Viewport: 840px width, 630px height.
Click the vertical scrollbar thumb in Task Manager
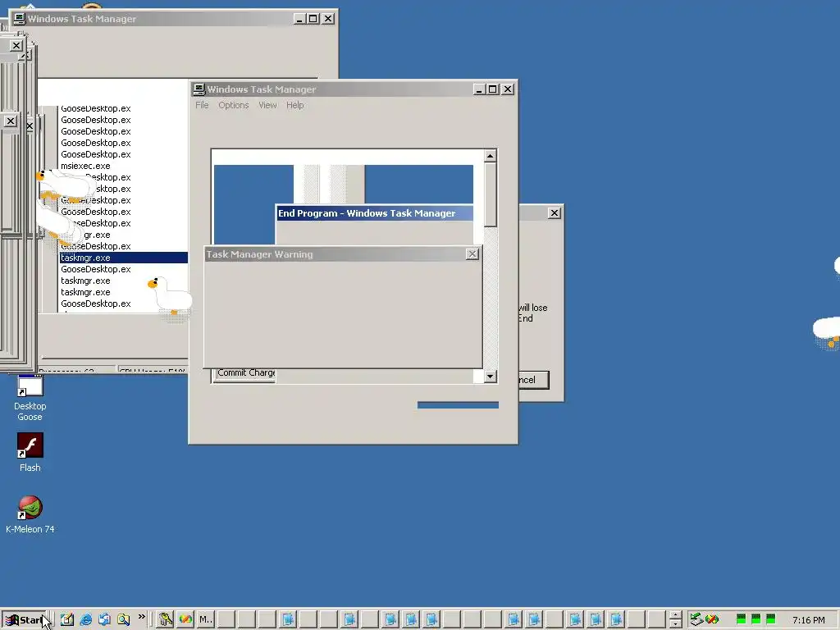pos(491,194)
